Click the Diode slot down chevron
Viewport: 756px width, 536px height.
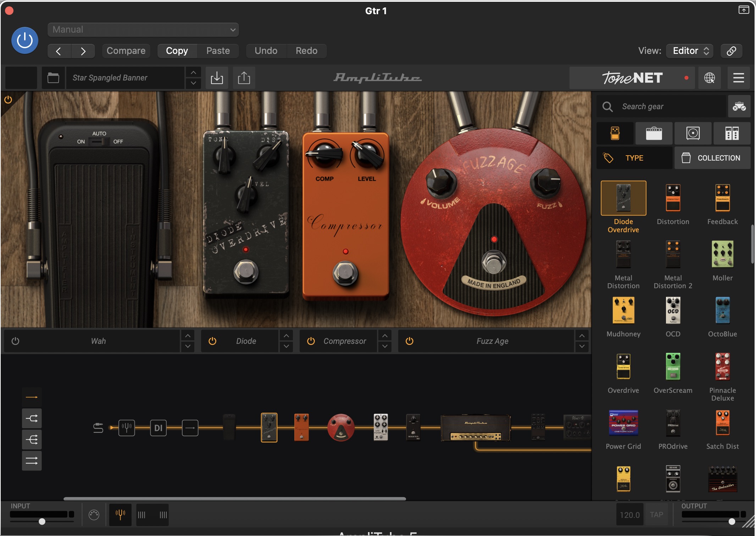coord(286,346)
